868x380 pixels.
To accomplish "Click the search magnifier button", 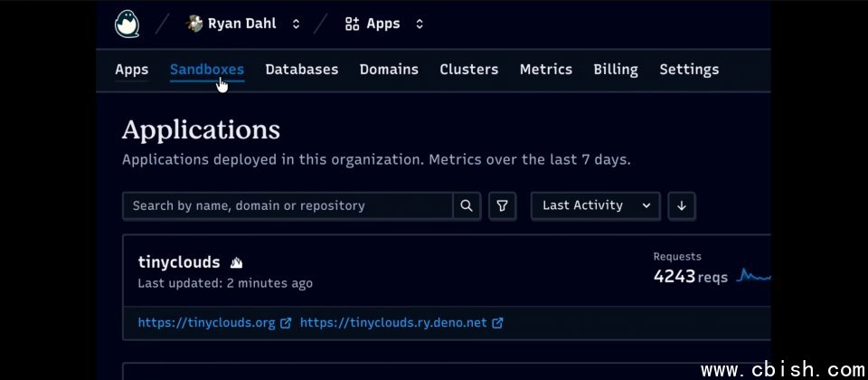I will click(467, 206).
